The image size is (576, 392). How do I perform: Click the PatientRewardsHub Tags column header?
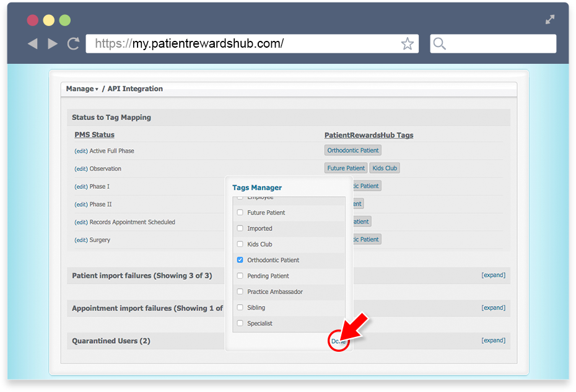pyautogui.click(x=369, y=135)
